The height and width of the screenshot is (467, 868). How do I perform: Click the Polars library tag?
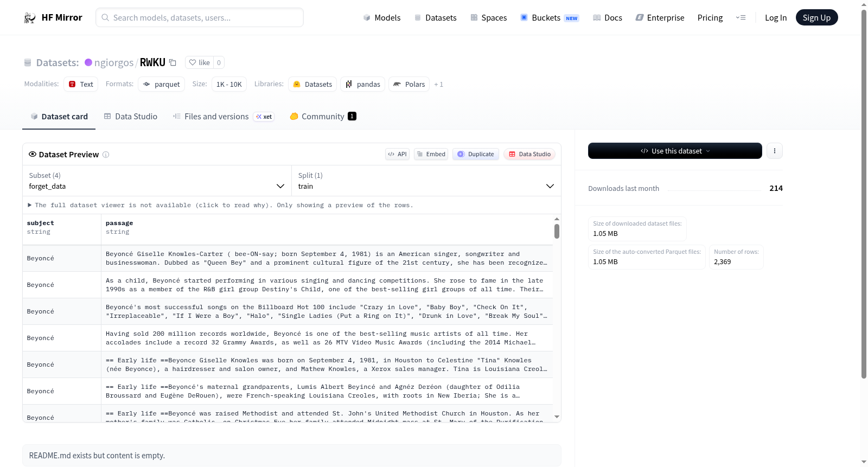(x=409, y=84)
